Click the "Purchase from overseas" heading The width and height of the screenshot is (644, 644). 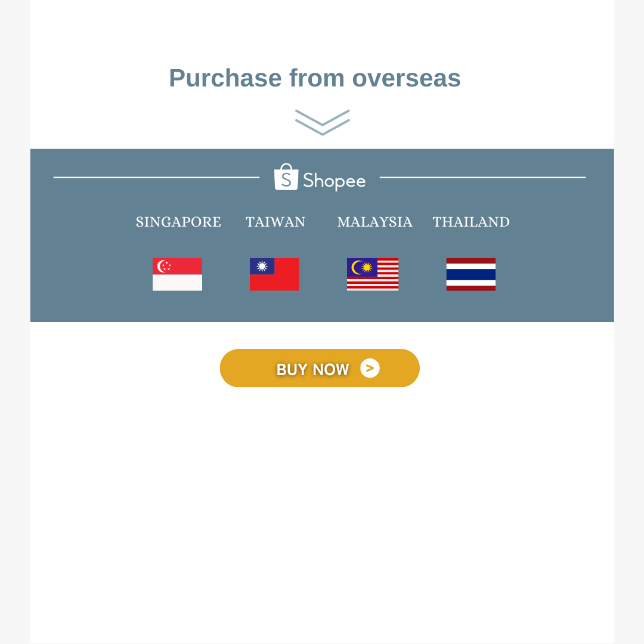(x=315, y=78)
